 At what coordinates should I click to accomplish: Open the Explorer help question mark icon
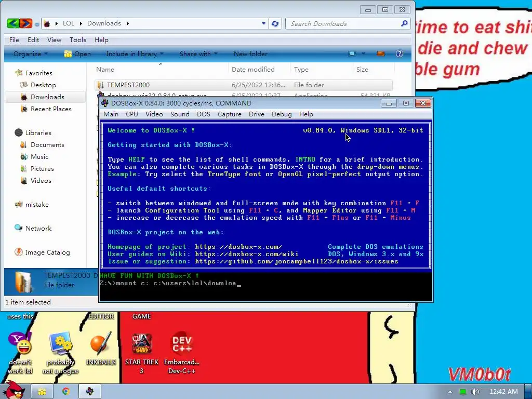pyautogui.click(x=400, y=54)
